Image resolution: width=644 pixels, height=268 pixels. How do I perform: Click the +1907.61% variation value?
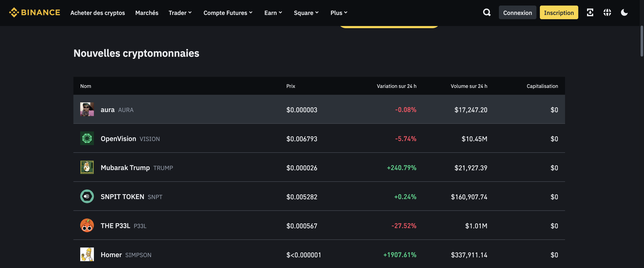click(400, 255)
